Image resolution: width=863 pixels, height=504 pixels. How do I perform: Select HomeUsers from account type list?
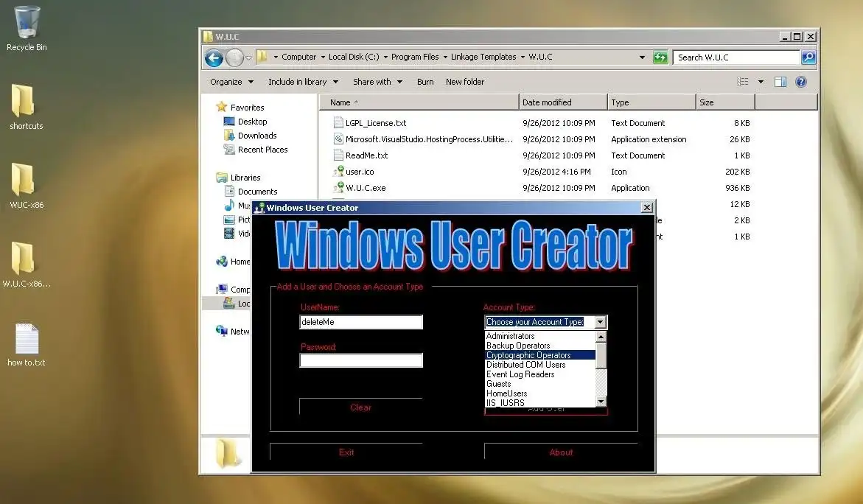(540, 393)
